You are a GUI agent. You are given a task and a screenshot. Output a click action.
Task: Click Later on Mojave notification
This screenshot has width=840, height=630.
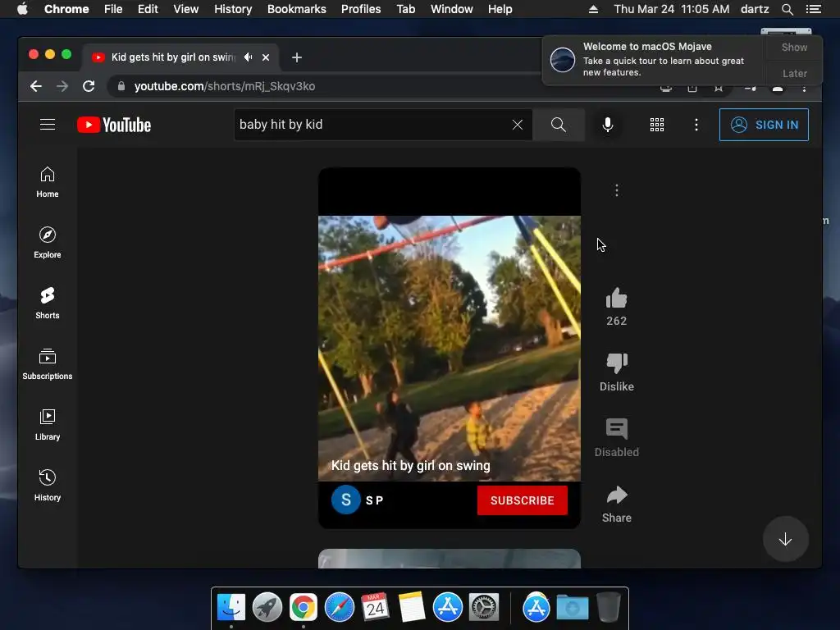pos(794,73)
